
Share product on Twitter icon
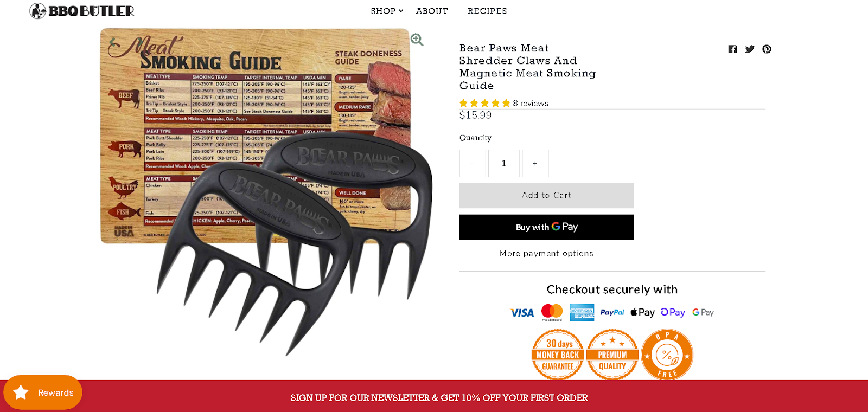pos(750,49)
